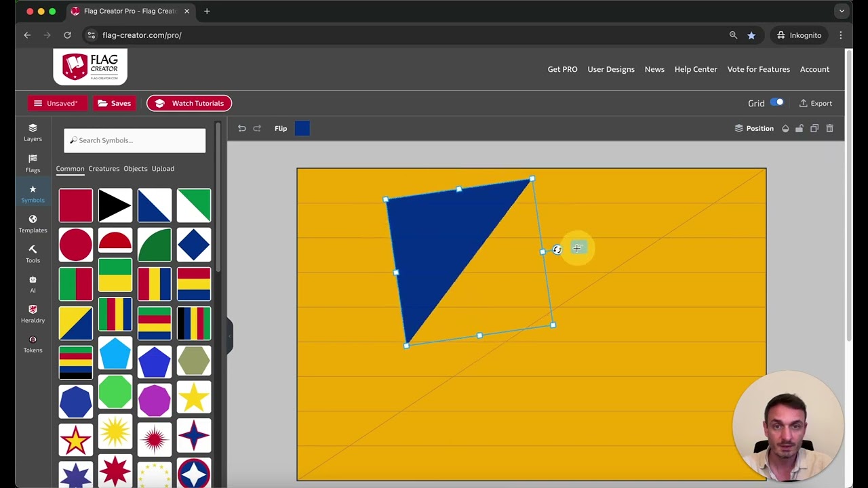Add the blue diamond symbol
Image resolution: width=868 pixels, height=488 pixels.
click(x=193, y=245)
